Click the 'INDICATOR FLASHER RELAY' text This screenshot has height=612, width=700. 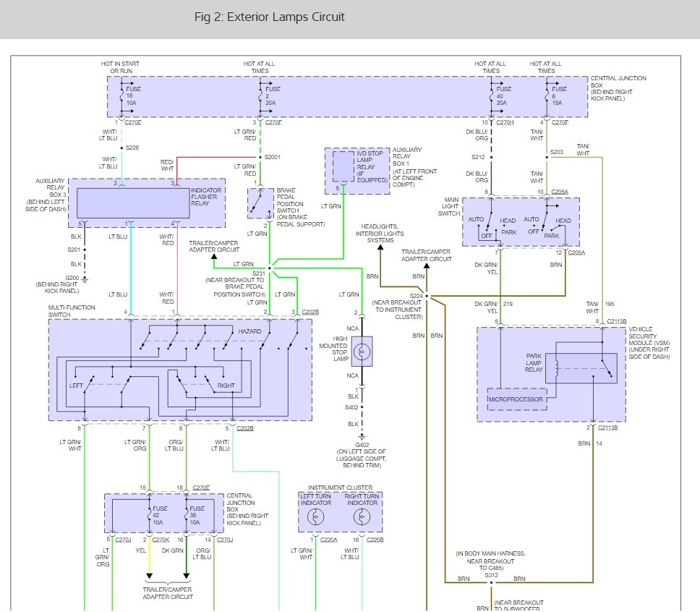pyautogui.click(x=206, y=197)
